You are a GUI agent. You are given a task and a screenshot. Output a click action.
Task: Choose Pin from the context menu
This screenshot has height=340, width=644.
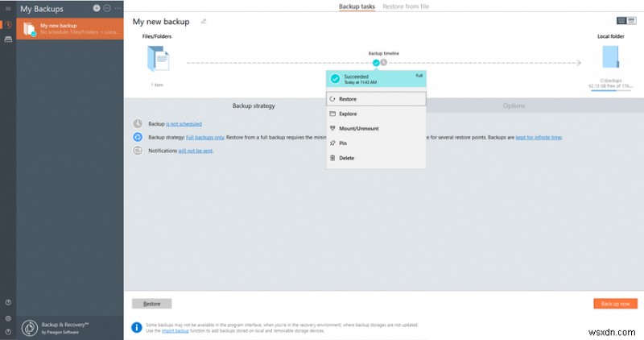point(376,143)
